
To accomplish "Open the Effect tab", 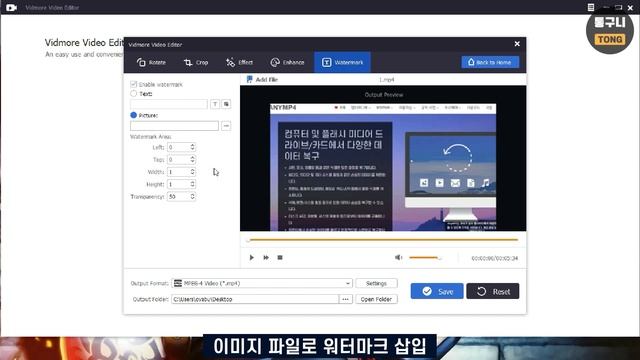I will pos(240,62).
